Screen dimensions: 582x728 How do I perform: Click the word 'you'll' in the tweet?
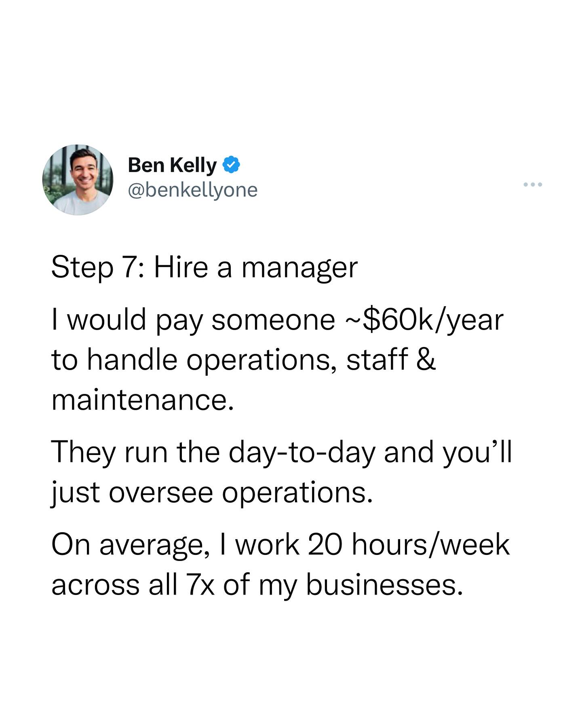(x=478, y=453)
